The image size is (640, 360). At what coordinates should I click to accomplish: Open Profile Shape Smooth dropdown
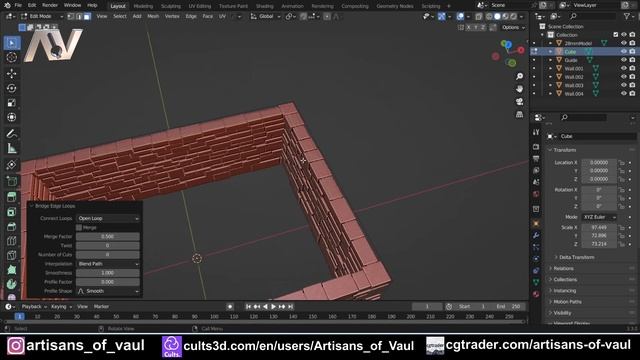(x=108, y=291)
